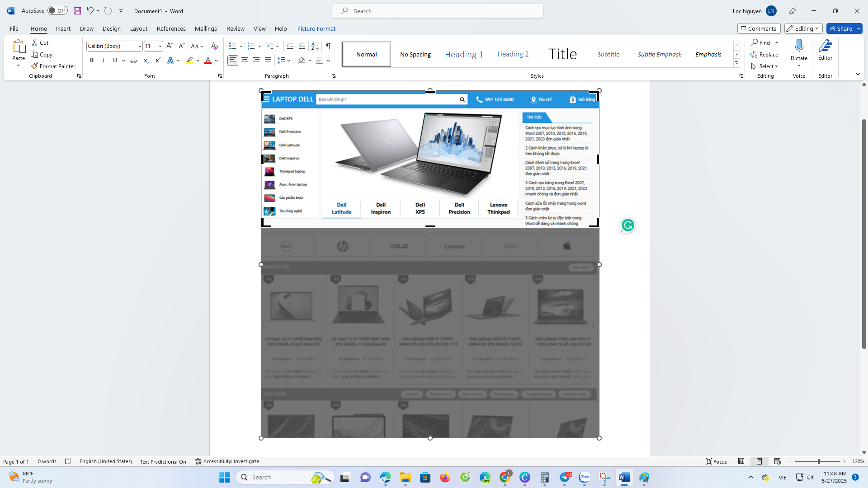Click the Comments button

click(x=759, y=28)
